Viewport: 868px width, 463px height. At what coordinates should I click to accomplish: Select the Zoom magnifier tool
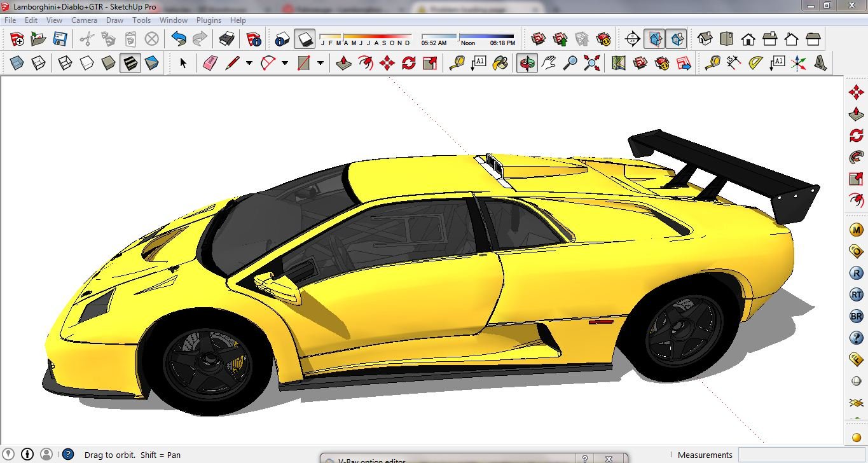click(x=571, y=63)
